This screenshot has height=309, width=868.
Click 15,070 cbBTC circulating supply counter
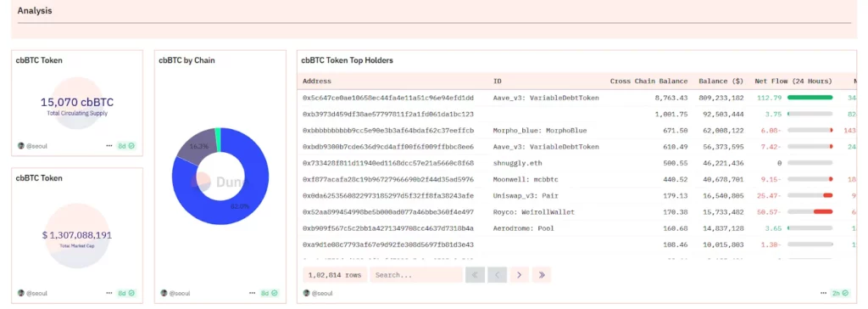click(77, 102)
